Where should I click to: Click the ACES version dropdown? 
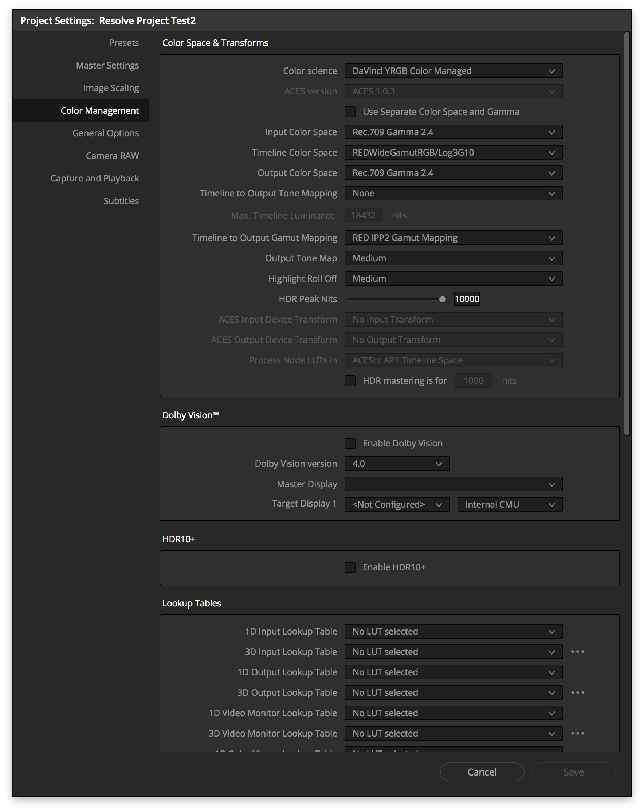click(x=453, y=91)
